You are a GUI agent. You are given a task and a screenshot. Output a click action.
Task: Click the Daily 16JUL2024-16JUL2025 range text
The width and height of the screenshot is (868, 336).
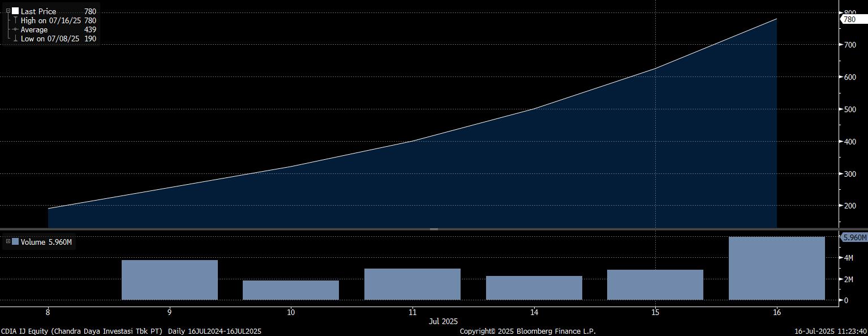[x=215, y=331]
